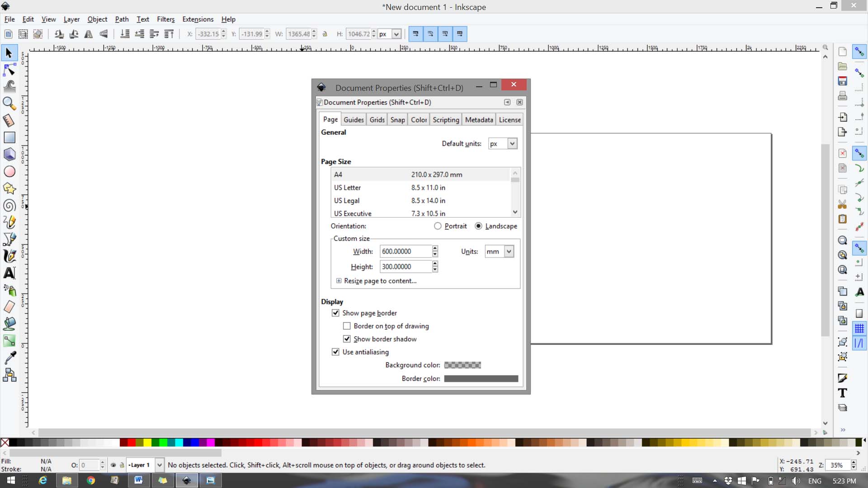The width and height of the screenshot is (868, 488).
Task: Switch to the Snap tab
Action: pyautogui.click(x=397, y=120)
